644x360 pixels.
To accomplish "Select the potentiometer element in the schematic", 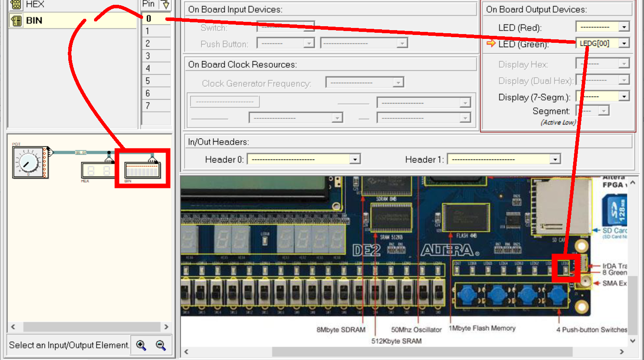I will (31, 162).
